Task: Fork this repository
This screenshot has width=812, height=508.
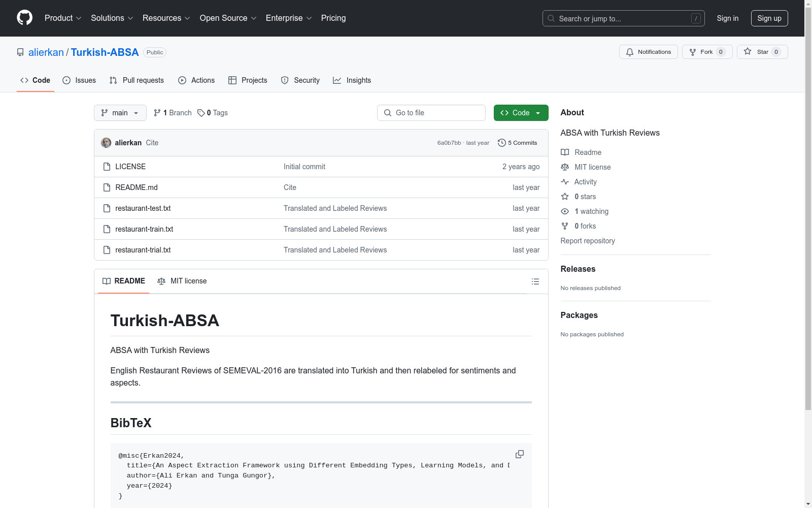Action: click(707, 52)
